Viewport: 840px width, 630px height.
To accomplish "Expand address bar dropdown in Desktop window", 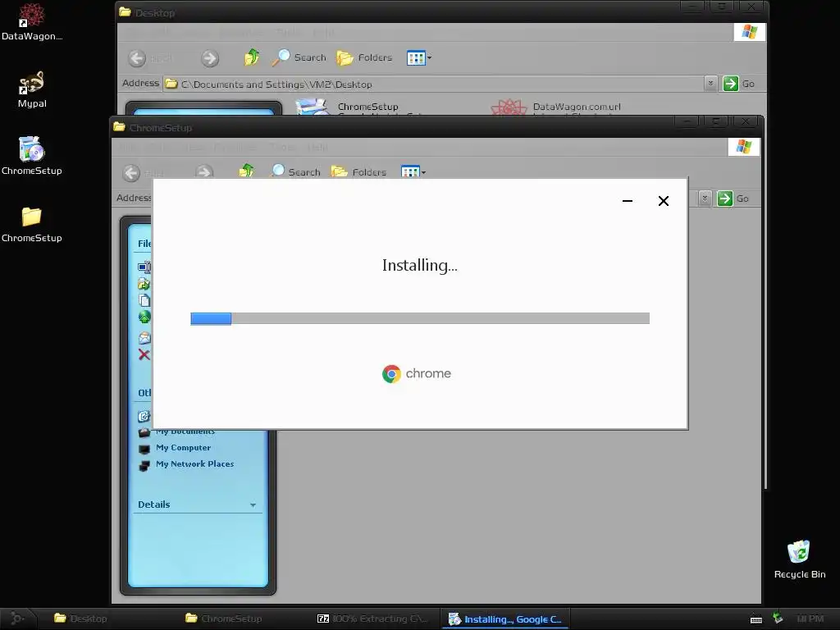I will coord(710,84).
